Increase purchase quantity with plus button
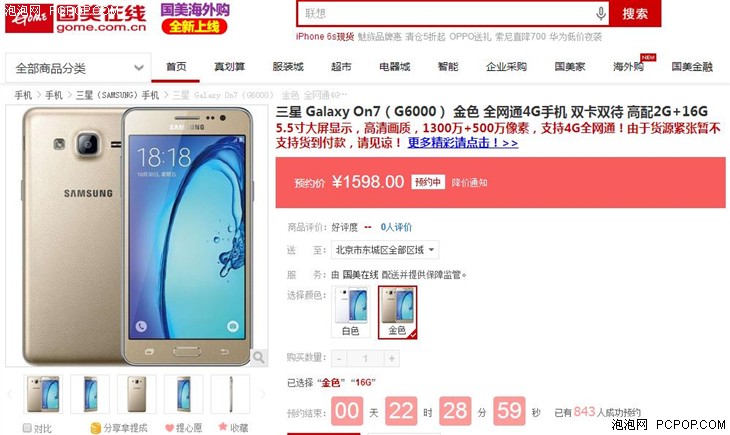Screen dimensions: 730x435 [x=392, y=358]
